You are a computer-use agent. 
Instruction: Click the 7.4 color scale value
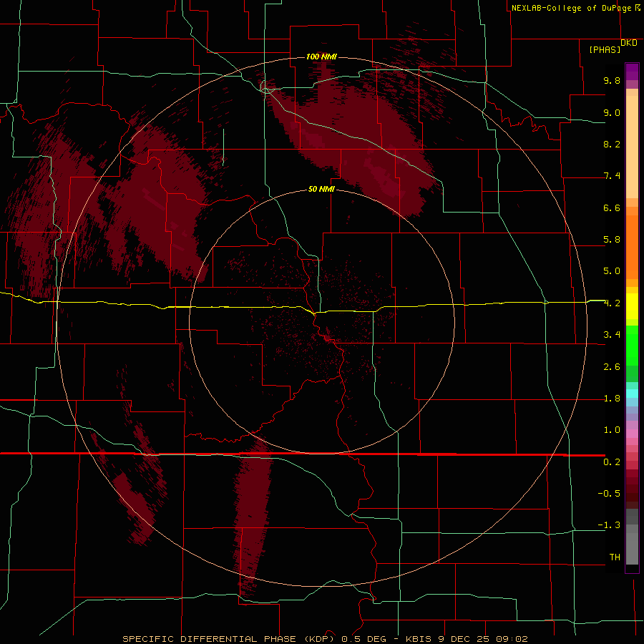(x=612, y=176)
